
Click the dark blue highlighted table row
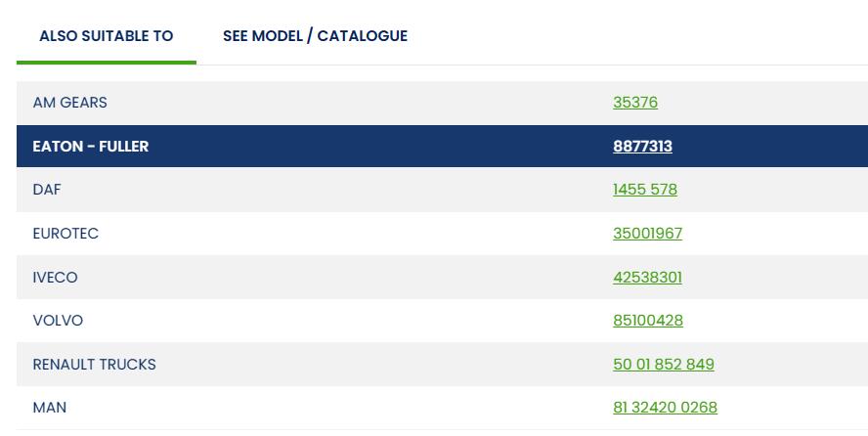(x=391, y=147)
